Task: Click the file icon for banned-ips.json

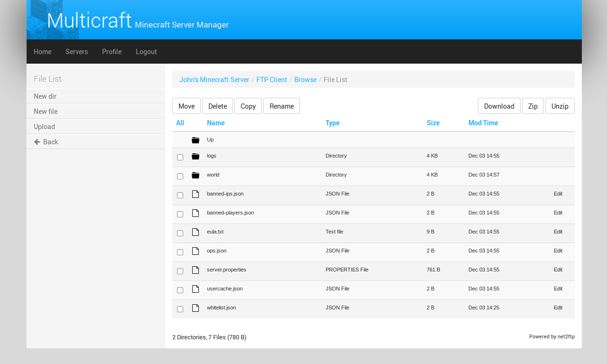Action: 196,194
